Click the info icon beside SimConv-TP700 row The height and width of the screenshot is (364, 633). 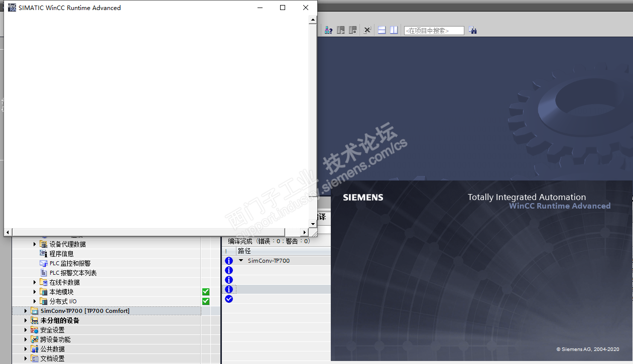point(229,261)
